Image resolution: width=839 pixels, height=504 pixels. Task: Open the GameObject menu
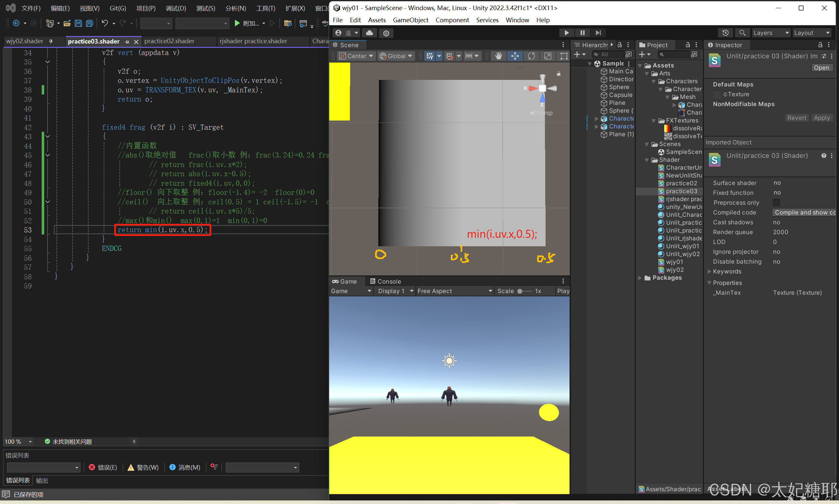410,20
